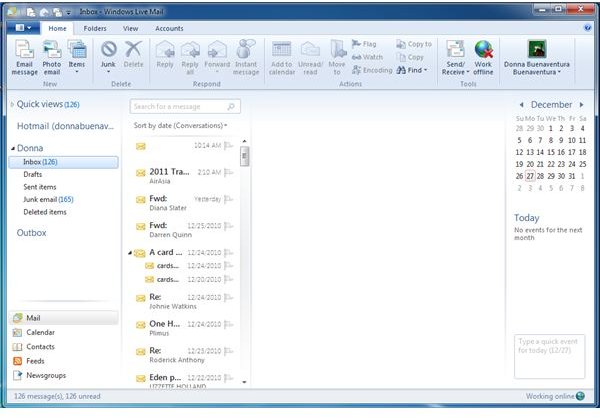Image resolution: width=600 pixels, height=418 pixels.
Task: Switch to the Folders tab
Action: click(x=95, y=28)
